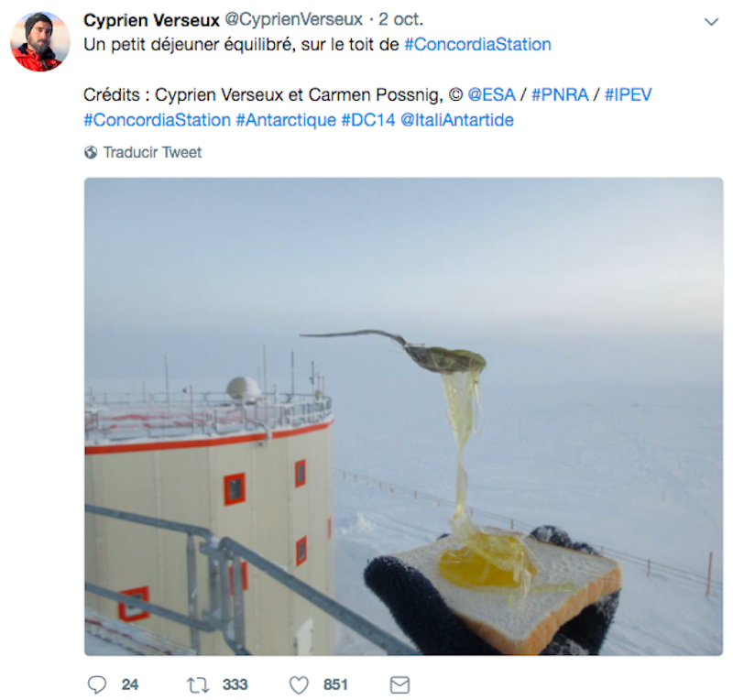Visit the @ItaliAntartide mention
Viewport: 733px width, 700px height.
tap(457, 120)
